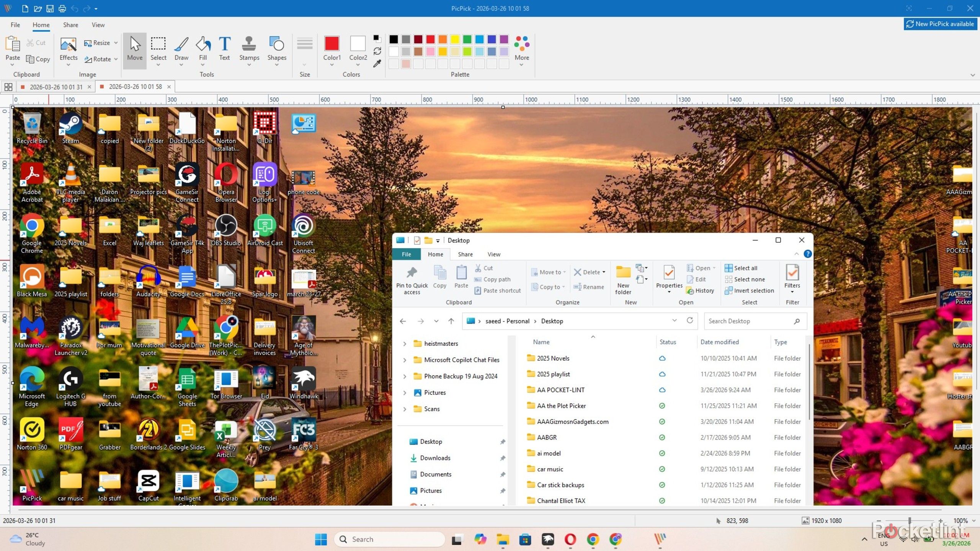980x551 pixels.
Task: Expand the Resize dropdown
Action: [x=115, y=43]
